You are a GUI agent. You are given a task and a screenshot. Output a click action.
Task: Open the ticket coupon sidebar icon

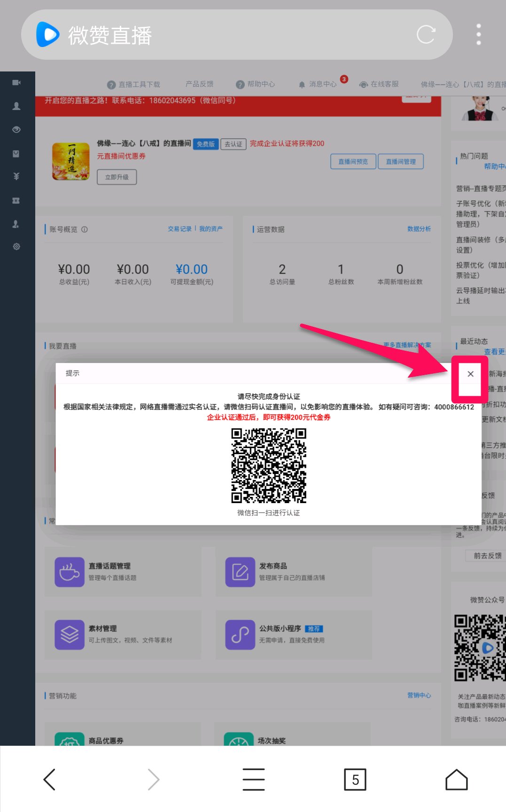(16, 200)
